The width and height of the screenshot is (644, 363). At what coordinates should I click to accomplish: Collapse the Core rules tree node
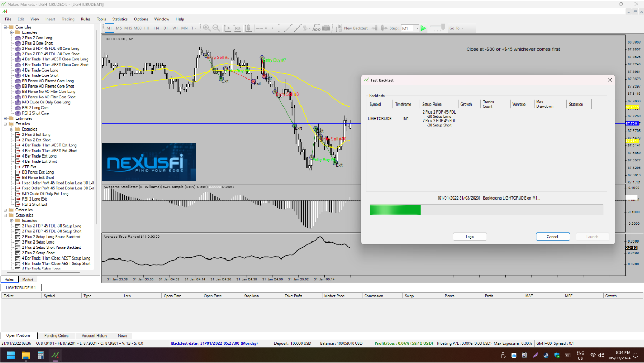[5, 27]
